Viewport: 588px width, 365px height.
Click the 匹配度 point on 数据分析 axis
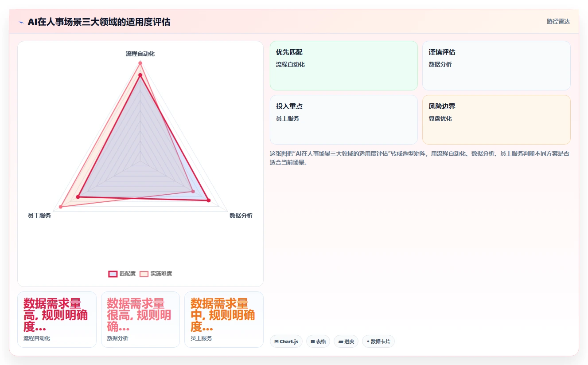click(x=209, y=200)
